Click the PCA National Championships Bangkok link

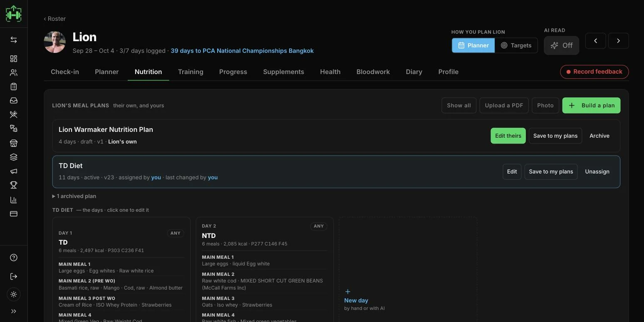[242, 51]
